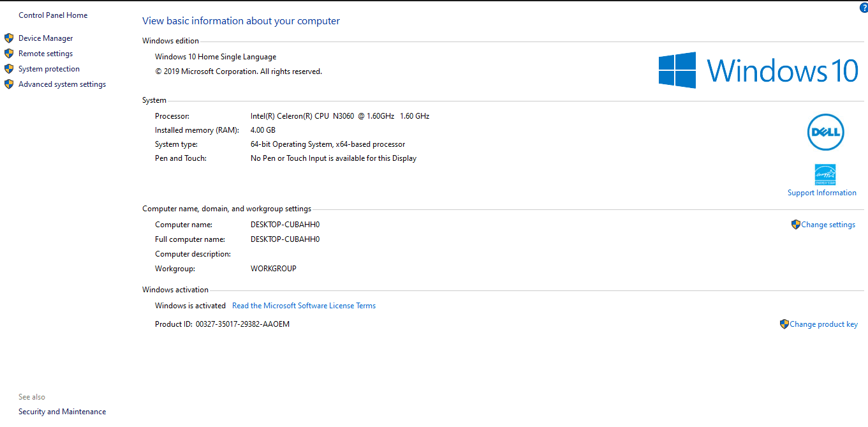
Task: Click the System type label
Action: pos(176,144)
